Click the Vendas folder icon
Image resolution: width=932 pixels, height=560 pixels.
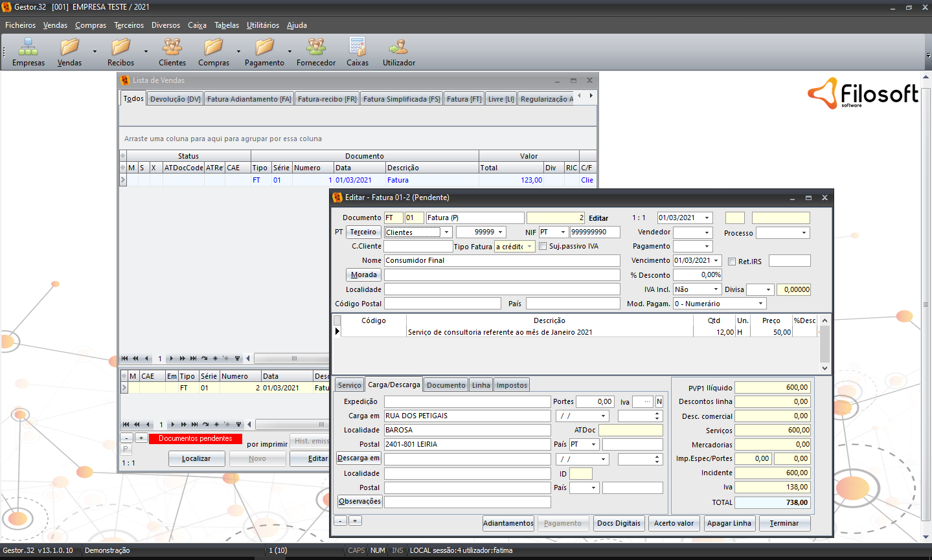[69, 47]
